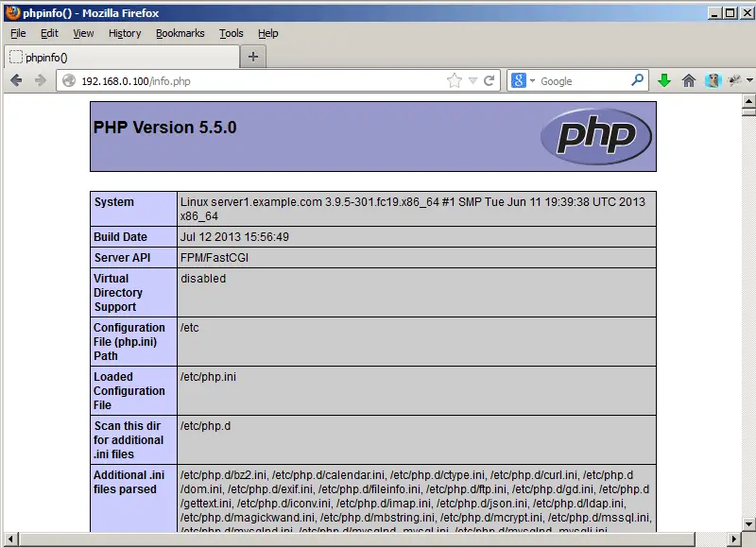Screen dimensions: 756x548
Task: Open a new tab with plus button
Action: (252, 57)
